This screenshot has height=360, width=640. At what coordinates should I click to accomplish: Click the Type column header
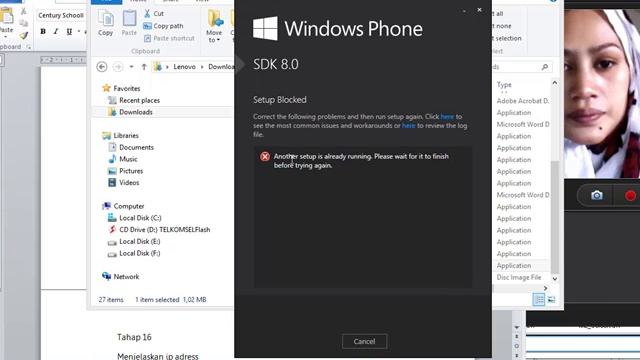click(504, 84)
